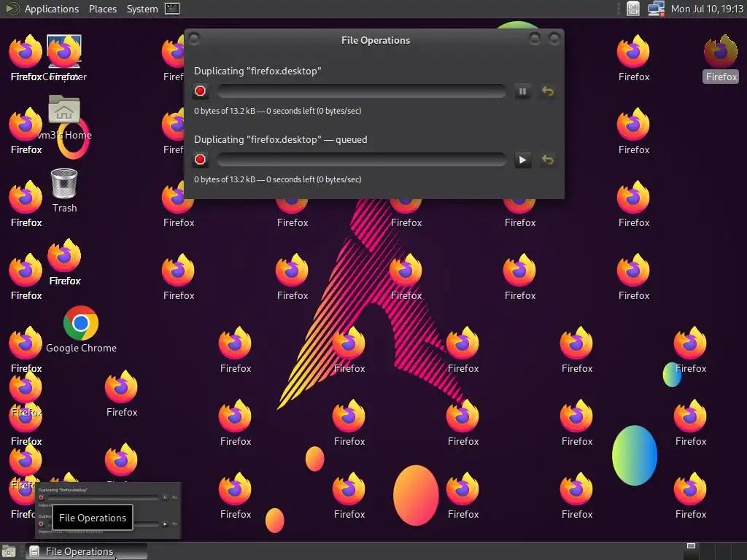Undo the queued duplicating operation
Image resolution: width=747 pixels, height=560 pixels.
[548, 160]
